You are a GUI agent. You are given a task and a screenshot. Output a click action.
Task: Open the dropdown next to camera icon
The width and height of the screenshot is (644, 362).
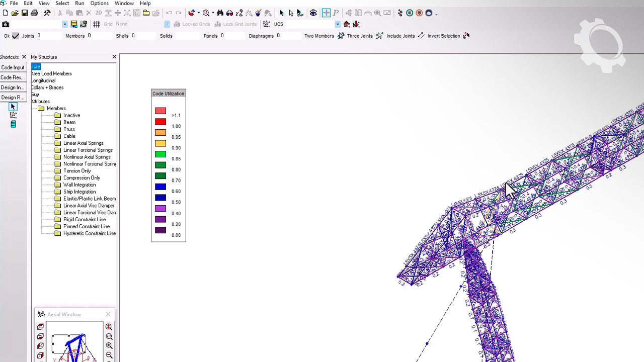(x=65, y=24)
